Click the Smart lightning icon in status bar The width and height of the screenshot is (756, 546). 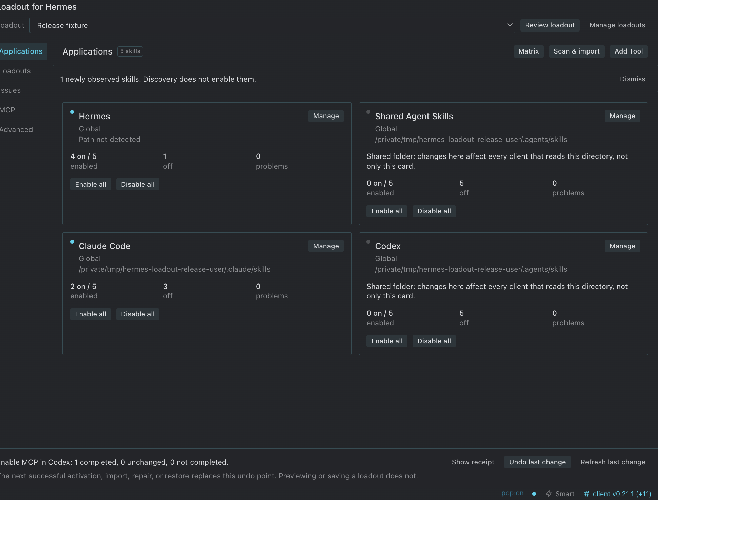(x=549, y=494)
